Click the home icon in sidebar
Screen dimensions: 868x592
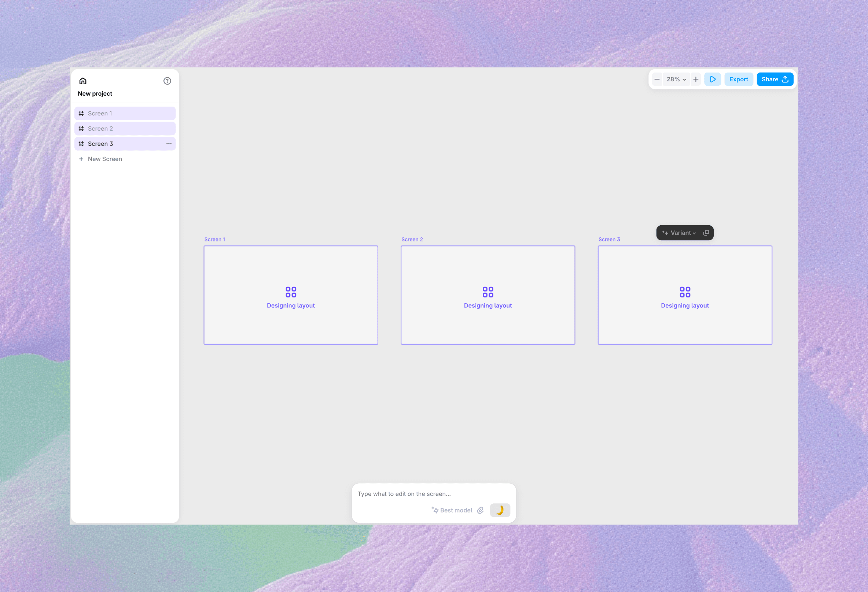(x=83, y=81)
